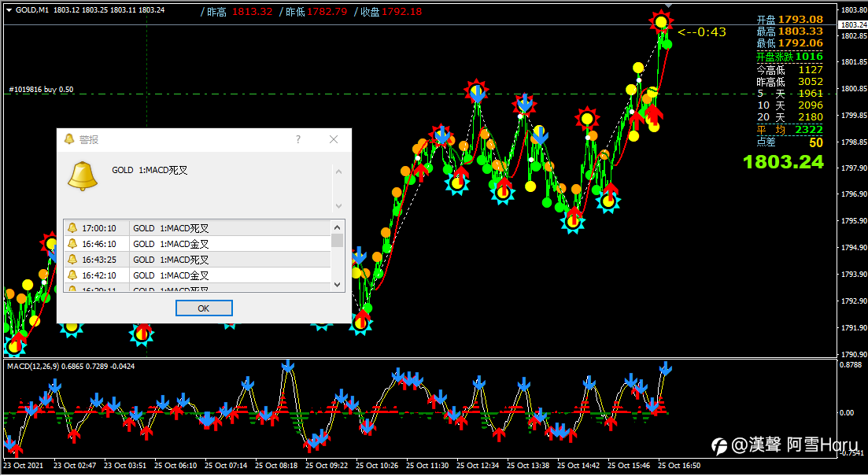Click the 25 Oct 16:50 time axis label

coord(679,466)
